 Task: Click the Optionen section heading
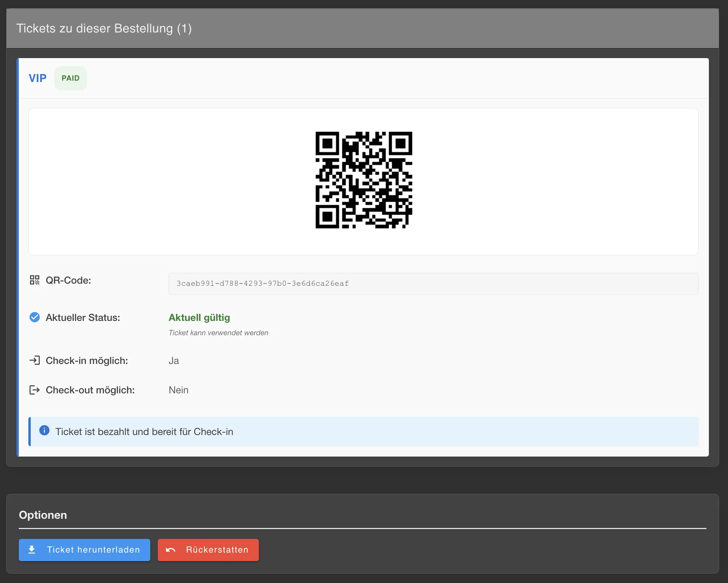click(x=43, y=515)
